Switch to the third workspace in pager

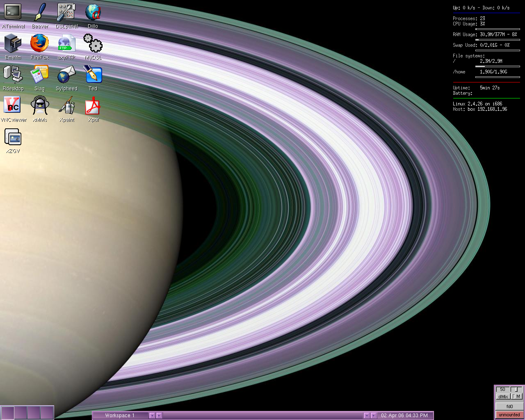(x=34, y=413)
